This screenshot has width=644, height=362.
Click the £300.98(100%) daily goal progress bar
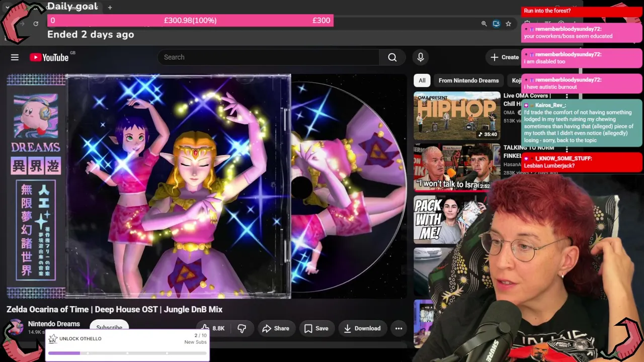tap(190, 20)
